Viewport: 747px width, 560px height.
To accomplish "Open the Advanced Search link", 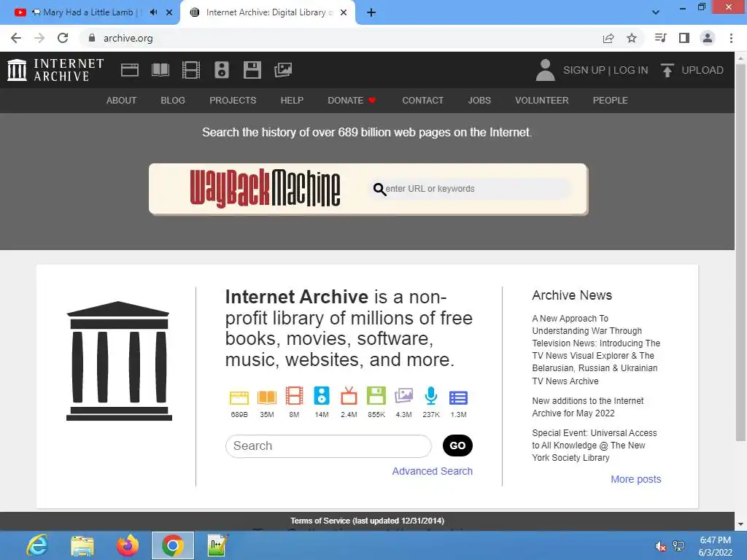I will (x=432, y=471).
